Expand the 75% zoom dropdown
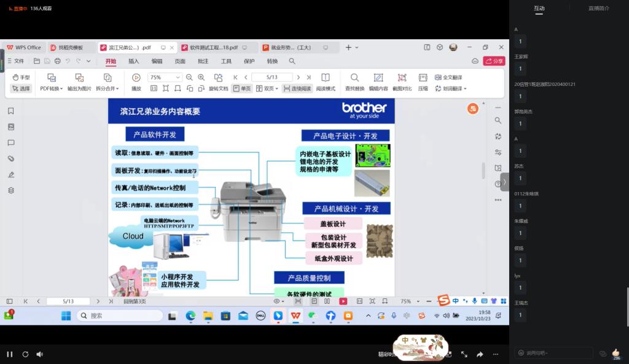Viewport: 629px width, 364px height. pyautogui.click(x=178, y=77)
